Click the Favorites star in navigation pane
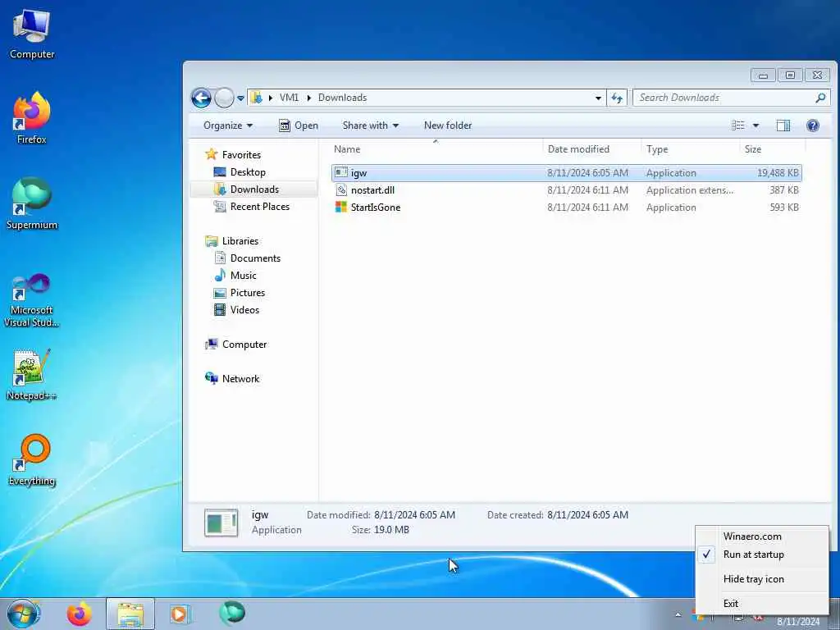840x630 pixels. (212, 154)
